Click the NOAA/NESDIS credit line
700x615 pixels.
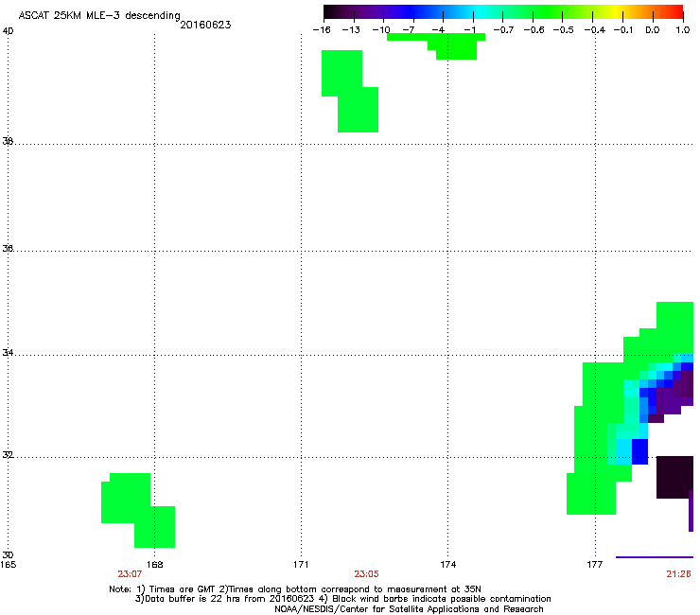click(409, 609)
